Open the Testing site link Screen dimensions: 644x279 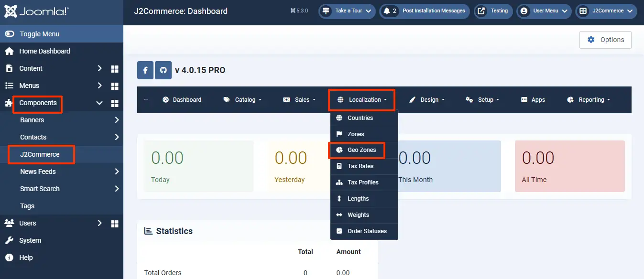[x=493, y=11]
